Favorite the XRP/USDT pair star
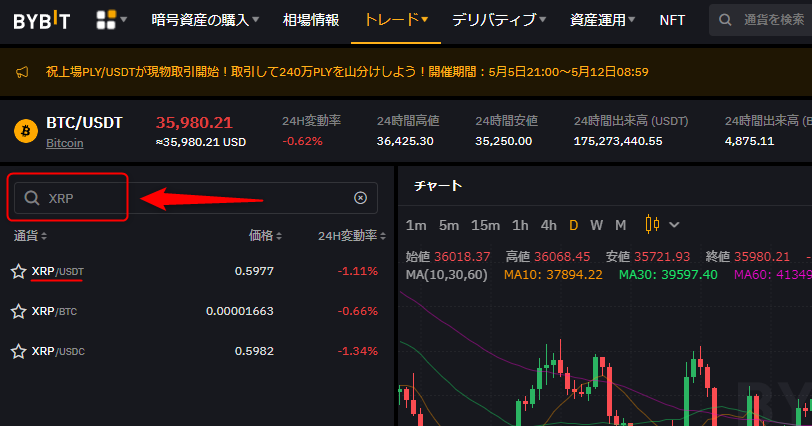This screenshot has width=812, height=426. pyautogui.click(x=19, y=271)
